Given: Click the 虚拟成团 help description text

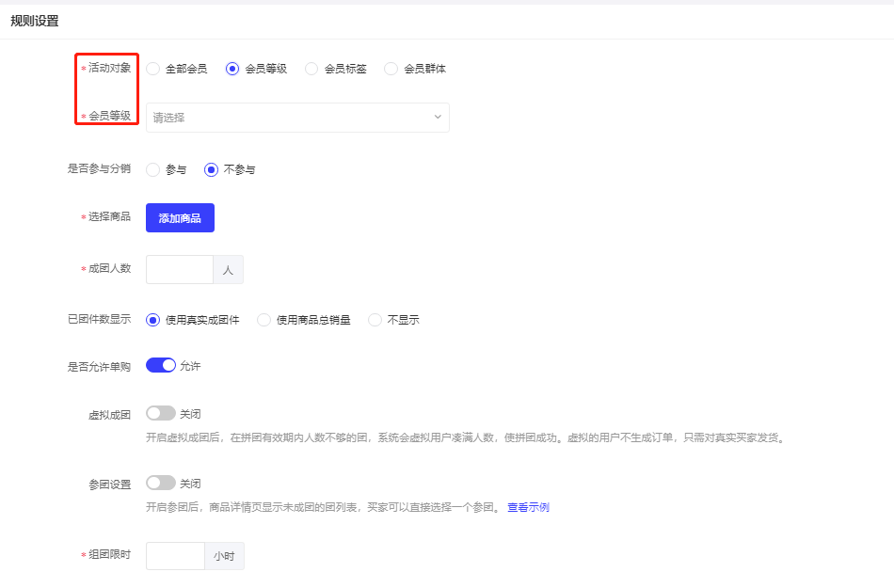Looking at the screenshot, I should [x=467, y=437].
